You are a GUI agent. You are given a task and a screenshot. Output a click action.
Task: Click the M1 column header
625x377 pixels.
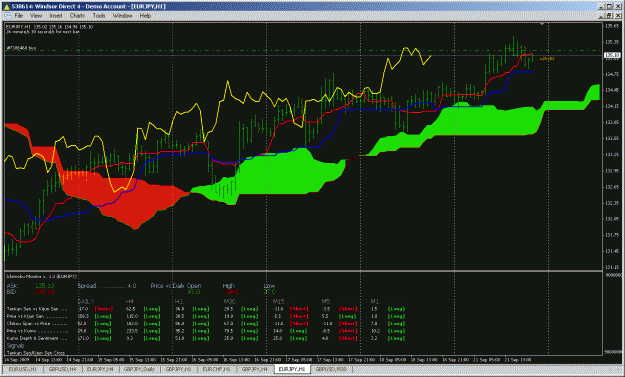point(375,302)
